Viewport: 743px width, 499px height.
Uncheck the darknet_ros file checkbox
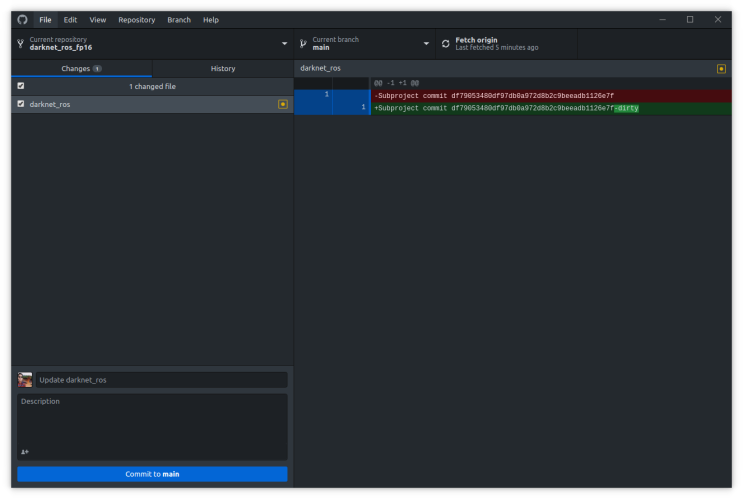(21, 104)
